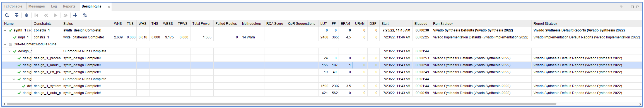Click horizontal scrollbar right arrow
This screenshot has height=108, width=644.
pyautogui.click(x=640, y=104)
